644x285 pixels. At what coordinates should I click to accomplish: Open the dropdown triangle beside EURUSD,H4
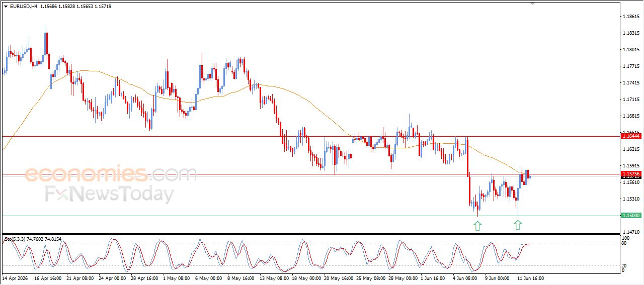coord(6,6)
